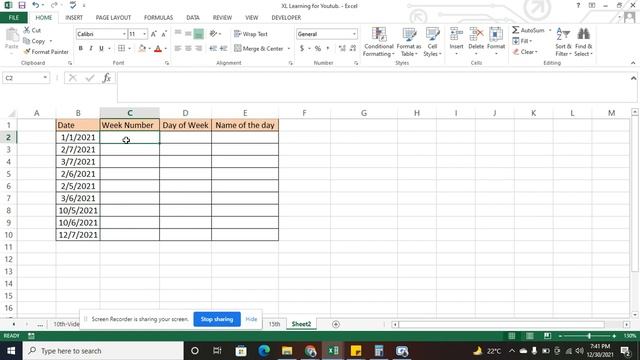Screen dimensions: 640x360
Task: Select column C header
Action: [130, 113]
